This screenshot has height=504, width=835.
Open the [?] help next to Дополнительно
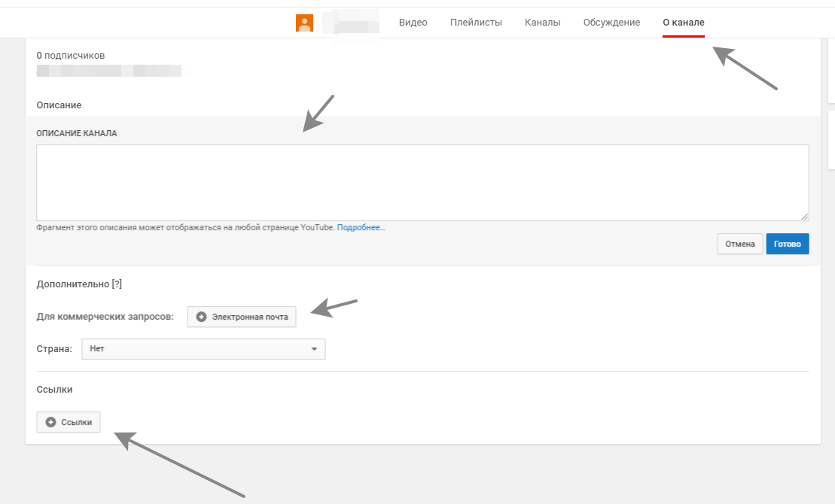point(117,284)
